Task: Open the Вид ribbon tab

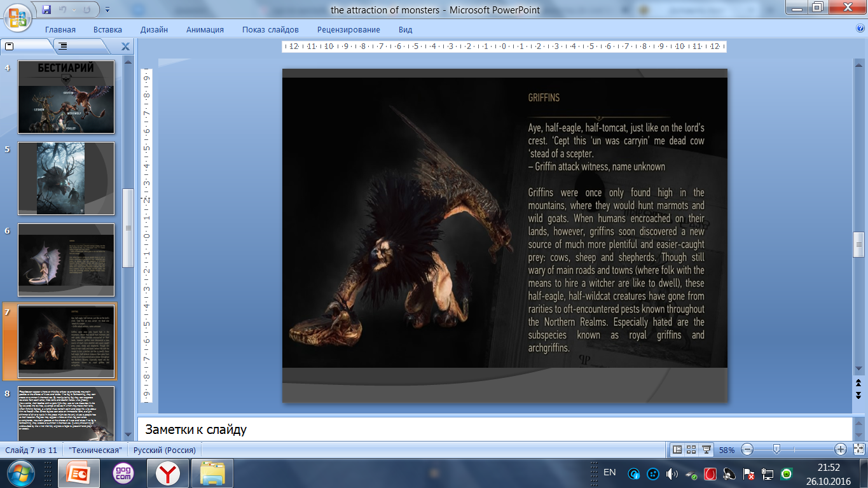Action: (406, 30)
